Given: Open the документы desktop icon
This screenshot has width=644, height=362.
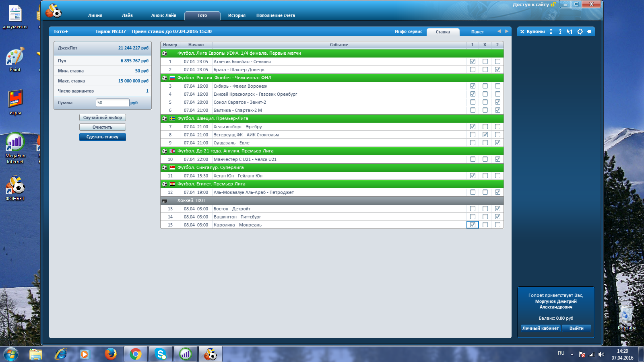Looking at the screenshot, I should tap(15, 17).
